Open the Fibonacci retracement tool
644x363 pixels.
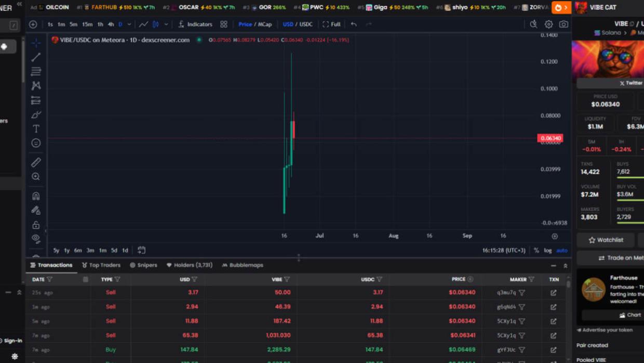tap(36, 71)
